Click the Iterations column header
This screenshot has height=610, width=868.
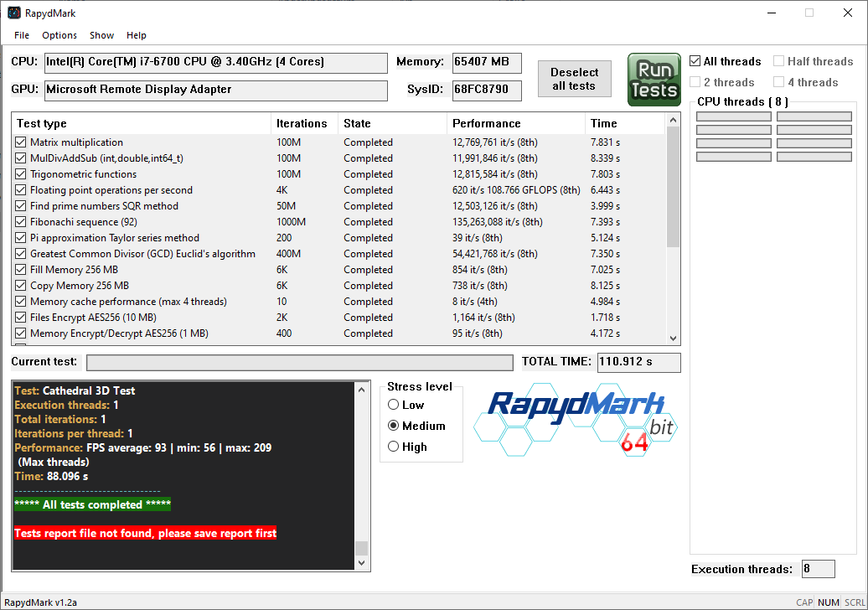tap(303, 123)
